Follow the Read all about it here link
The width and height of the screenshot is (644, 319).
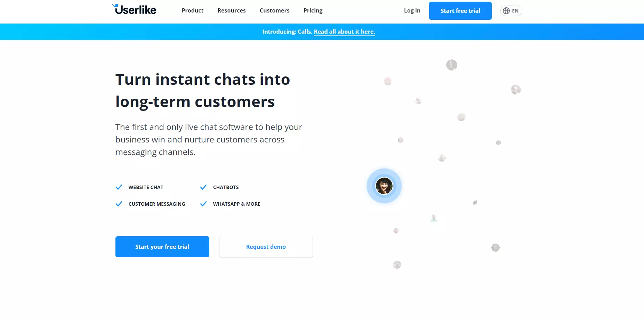tap(344, 32)
